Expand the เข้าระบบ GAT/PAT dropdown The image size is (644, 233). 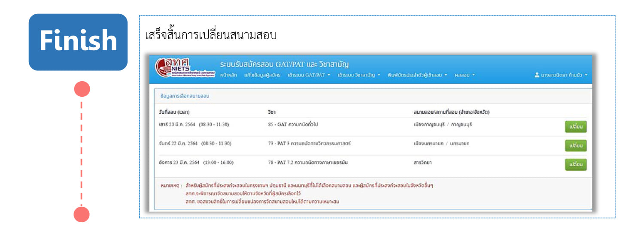[309, 75]
